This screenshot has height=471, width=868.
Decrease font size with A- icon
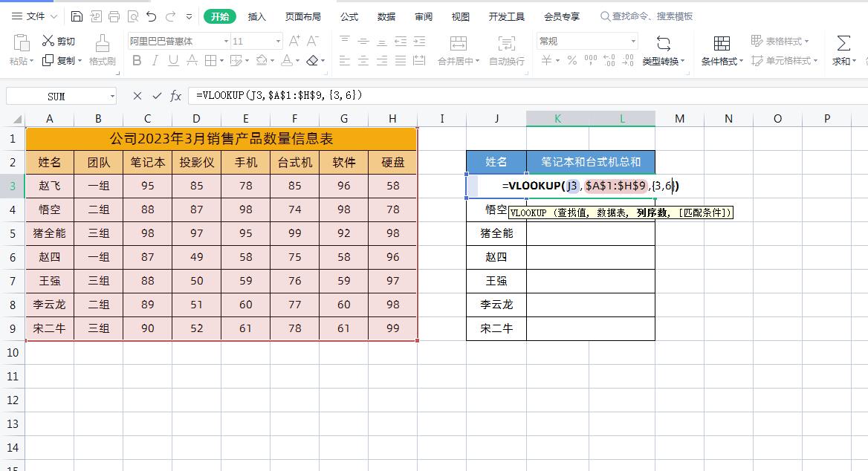[313, 41]
